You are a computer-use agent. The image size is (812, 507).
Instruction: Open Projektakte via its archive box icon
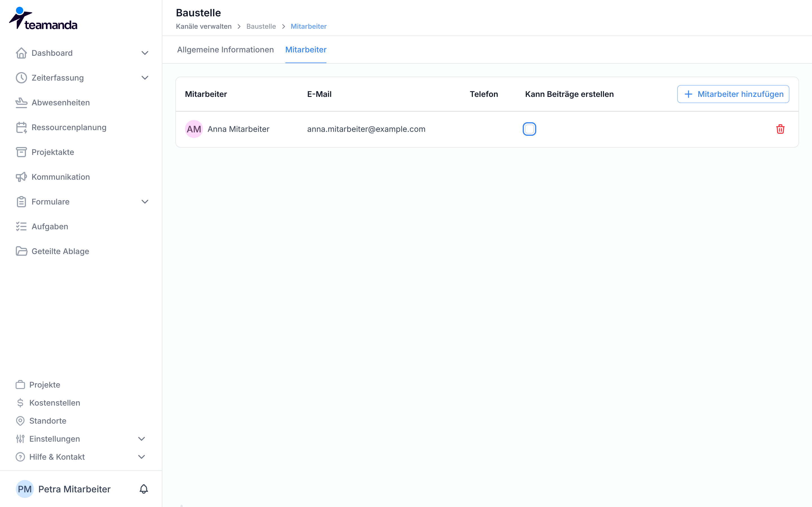(x=21, y=152)
